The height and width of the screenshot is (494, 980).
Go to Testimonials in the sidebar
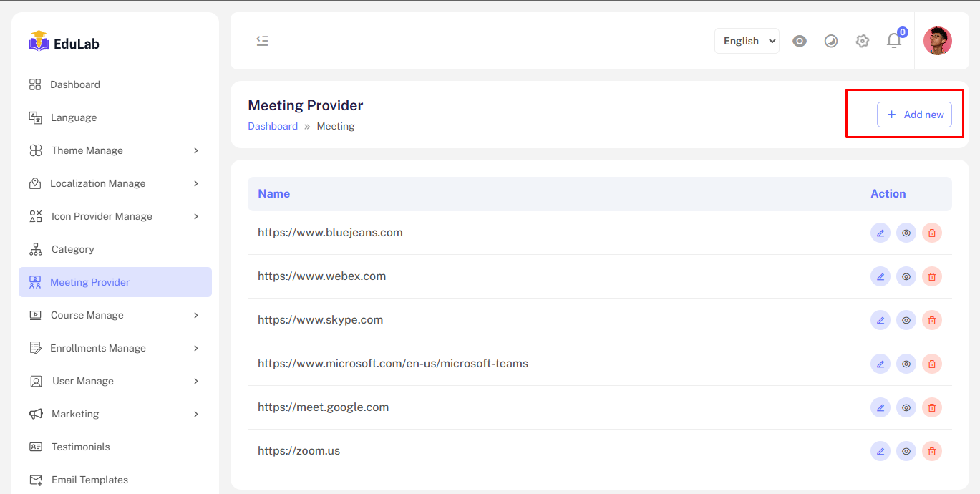pyautogui.click(x=80, y=447)
